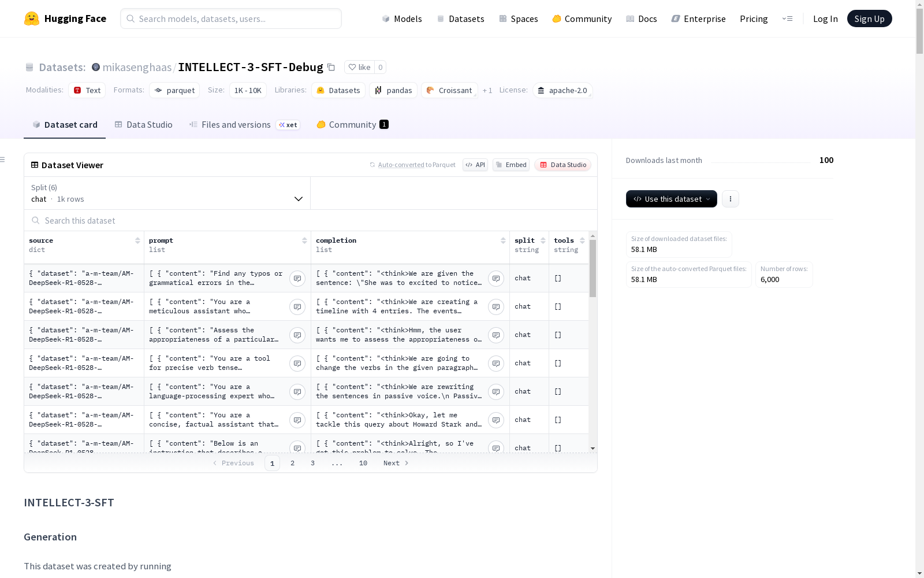
Task: Copy dataset name with the copy icon
Action: tap(331, 67)
